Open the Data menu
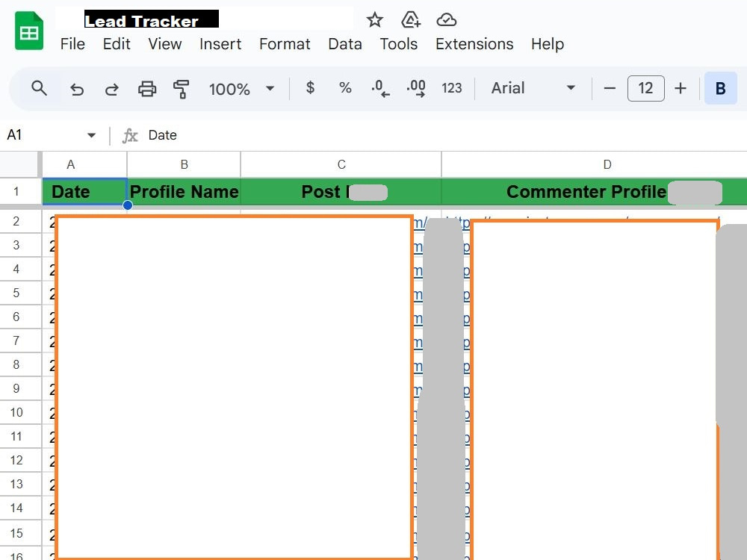 pyautogui.click(x=345, y=44)
